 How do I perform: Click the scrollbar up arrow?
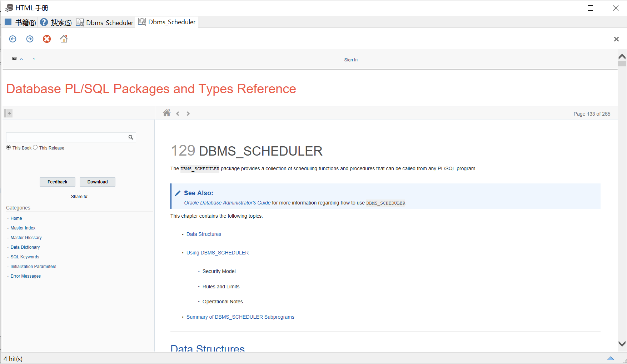[x=622, y=57]
